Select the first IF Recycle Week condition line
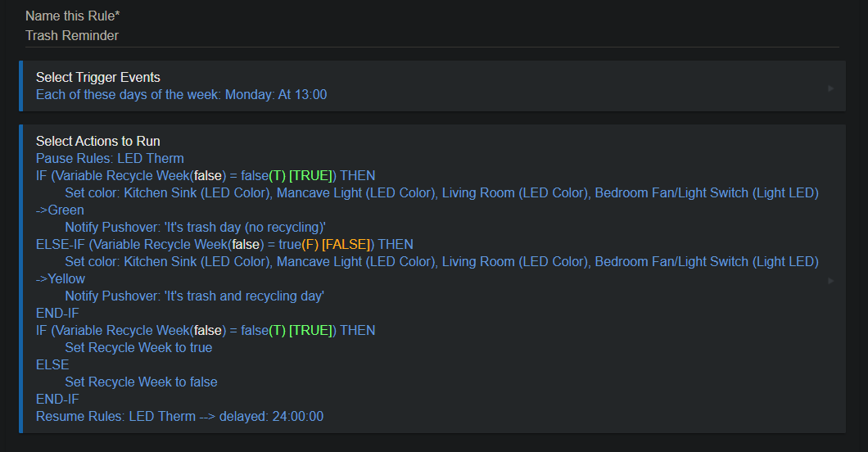 (206, 175)
